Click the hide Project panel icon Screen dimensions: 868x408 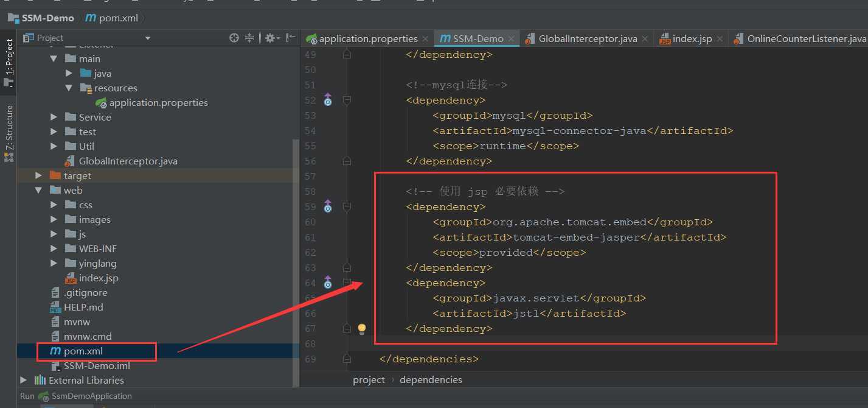(x=290, y=38)
